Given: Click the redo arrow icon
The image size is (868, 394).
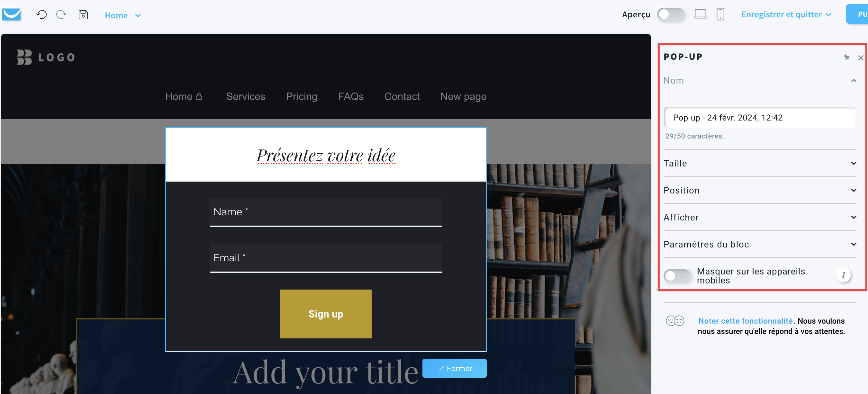Looking at the screenshot, I should (61, 14).
